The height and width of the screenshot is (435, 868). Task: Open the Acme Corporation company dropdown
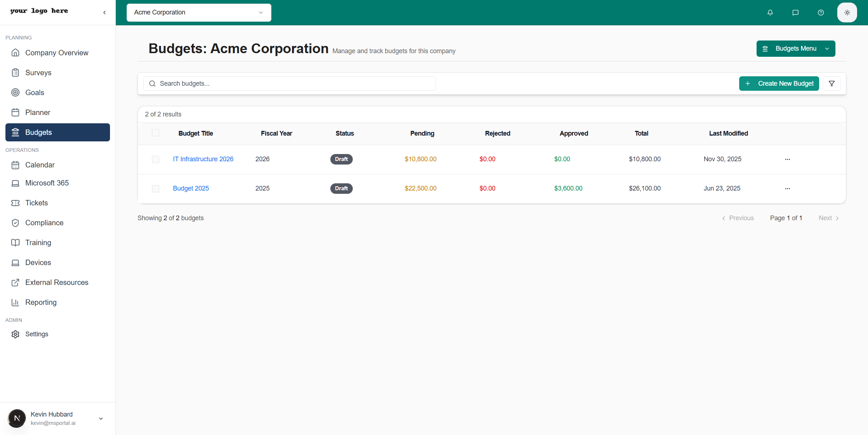point(199,13)
